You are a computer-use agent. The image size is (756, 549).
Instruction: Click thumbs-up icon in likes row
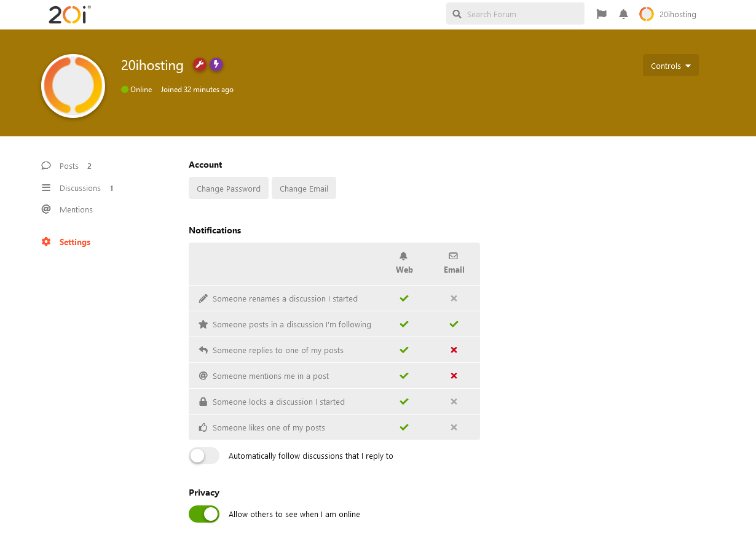(203, 427)
